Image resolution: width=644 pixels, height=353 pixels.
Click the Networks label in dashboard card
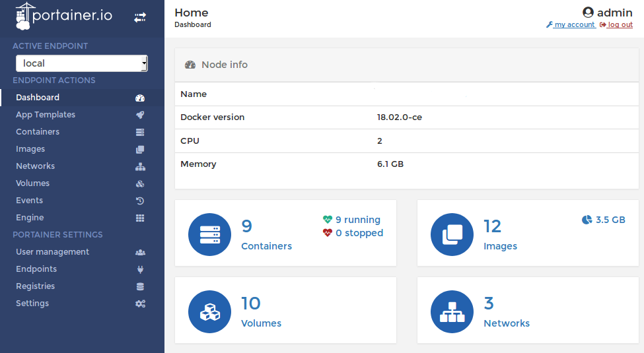507,323
